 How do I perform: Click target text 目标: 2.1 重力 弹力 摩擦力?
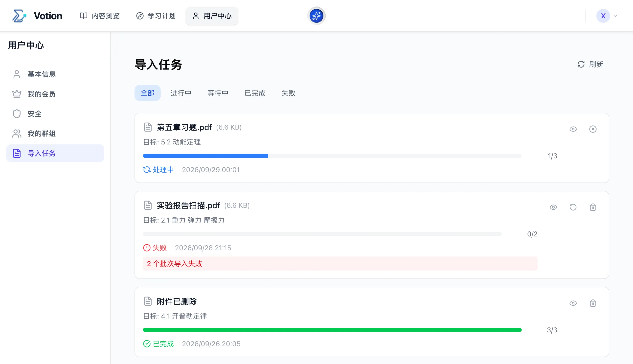(x=184, y=220)
